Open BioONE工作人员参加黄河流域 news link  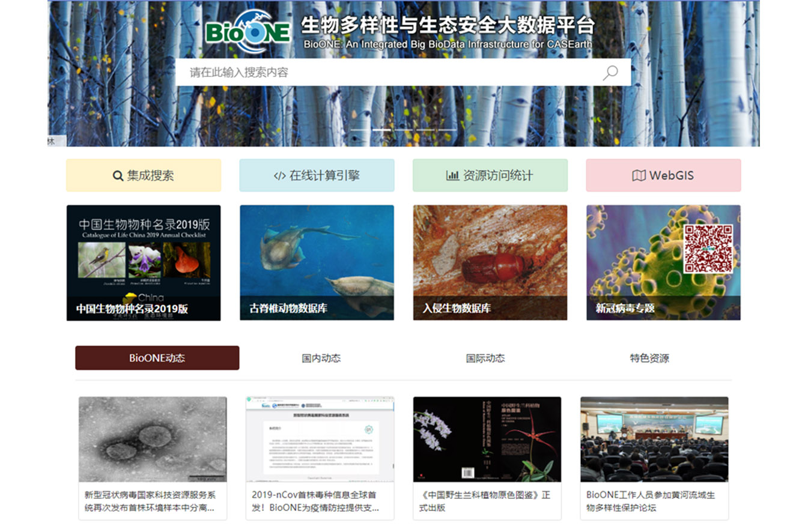coord(651,501)
